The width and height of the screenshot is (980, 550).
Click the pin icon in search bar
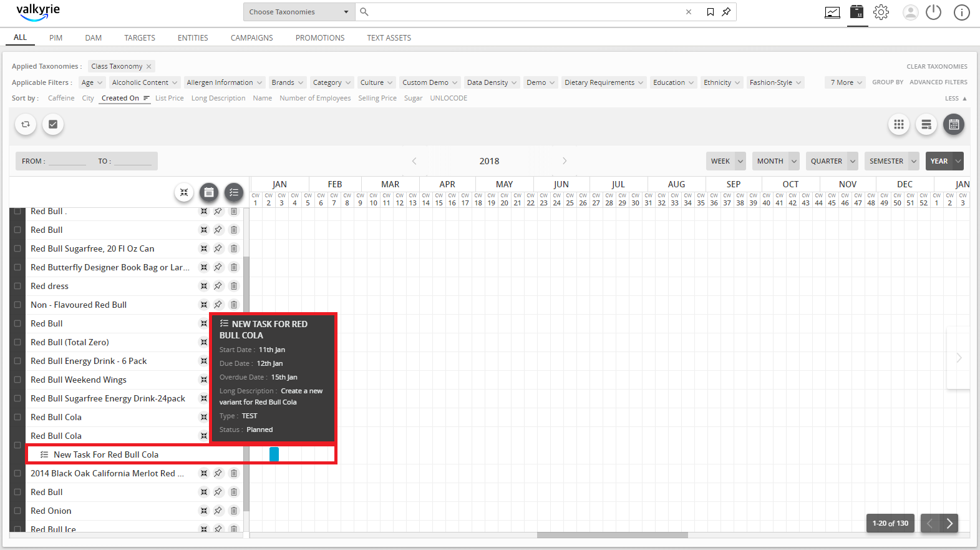tap(726, 12)
